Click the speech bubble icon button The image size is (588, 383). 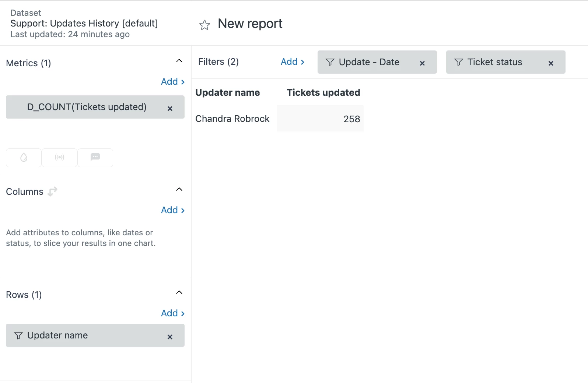point(95,158)
